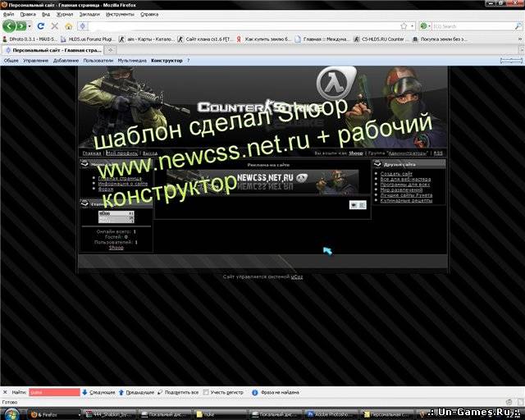Viewport: 525px width, 420px height.
Task: Click the Создать сайт friends link
Action: pyautogui.click(x=396, y=174)
